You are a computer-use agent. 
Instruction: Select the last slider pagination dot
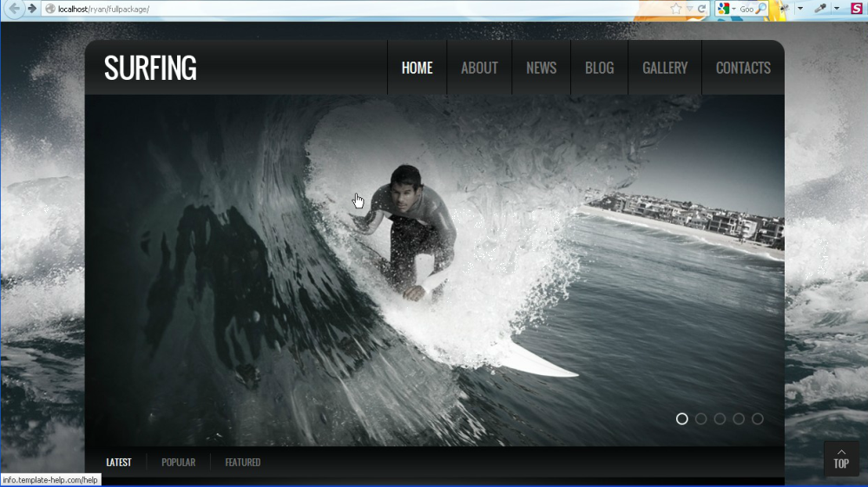tap(757, 419)
